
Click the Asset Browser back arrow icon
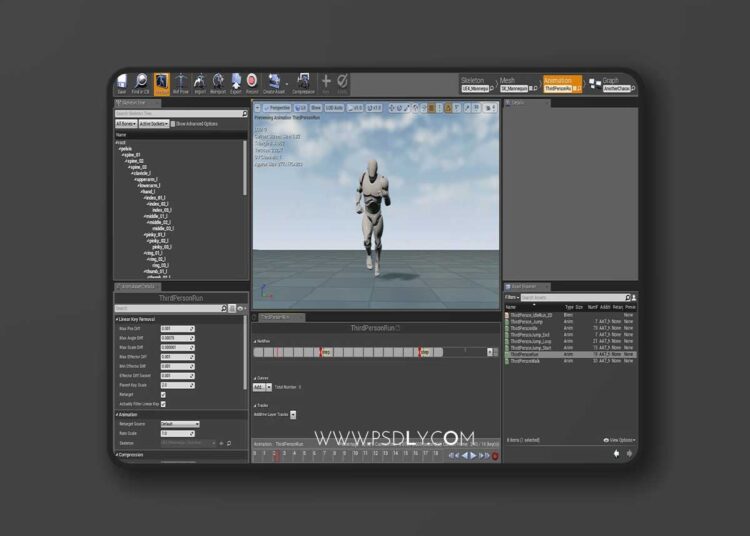tap(617, 453)
